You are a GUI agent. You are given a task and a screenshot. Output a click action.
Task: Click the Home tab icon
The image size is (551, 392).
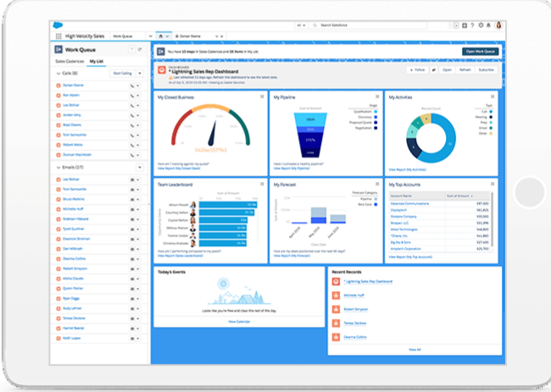(162, 37)
